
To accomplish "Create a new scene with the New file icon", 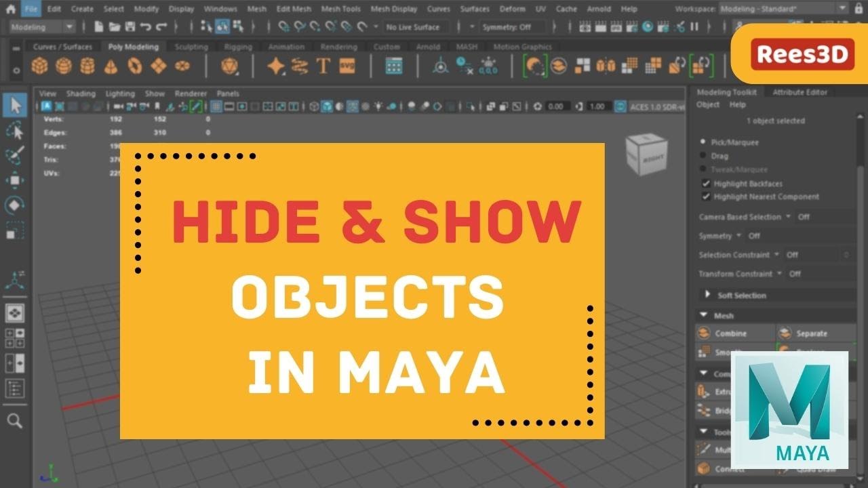I will 99,27.
